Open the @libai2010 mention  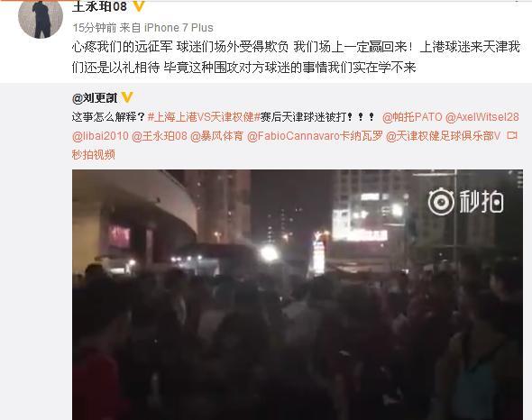(x=100, y=136)
